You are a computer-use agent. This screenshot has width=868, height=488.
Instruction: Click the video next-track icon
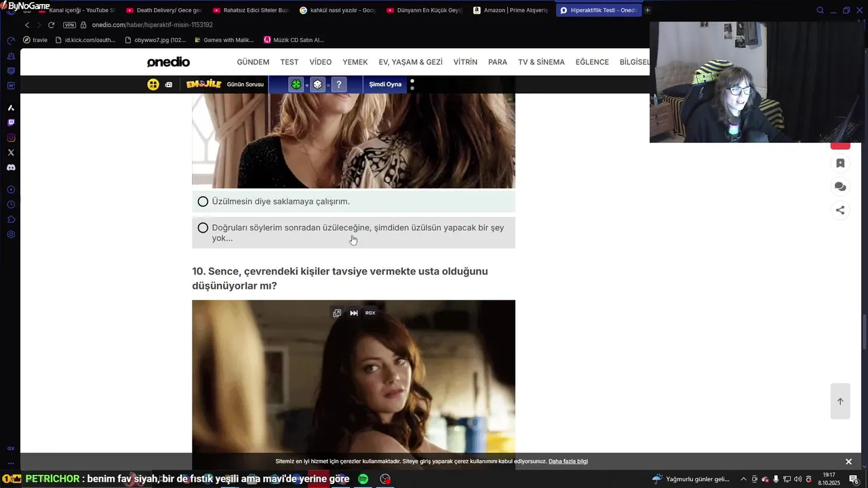point(354,313)
